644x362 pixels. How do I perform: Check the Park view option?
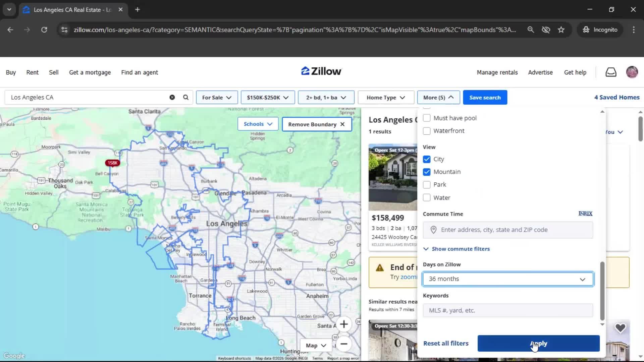tap(427, 185)
